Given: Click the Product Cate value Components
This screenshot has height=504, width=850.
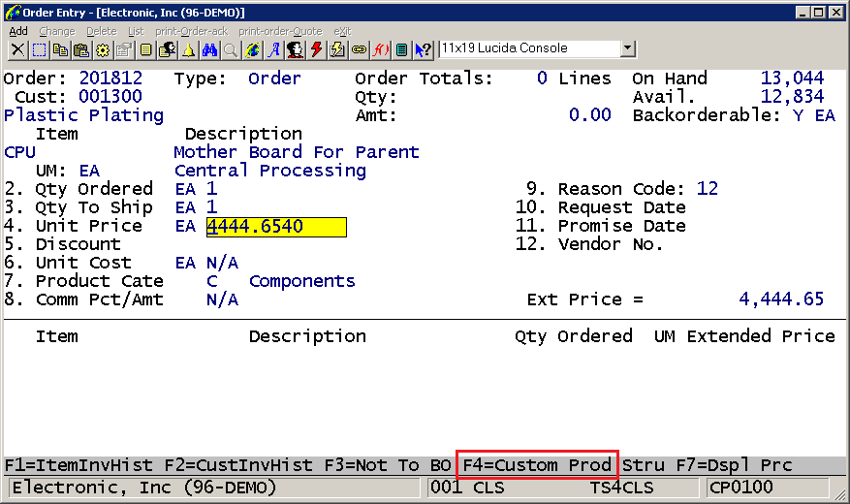Looking at the screenshot, I should 302,281.
